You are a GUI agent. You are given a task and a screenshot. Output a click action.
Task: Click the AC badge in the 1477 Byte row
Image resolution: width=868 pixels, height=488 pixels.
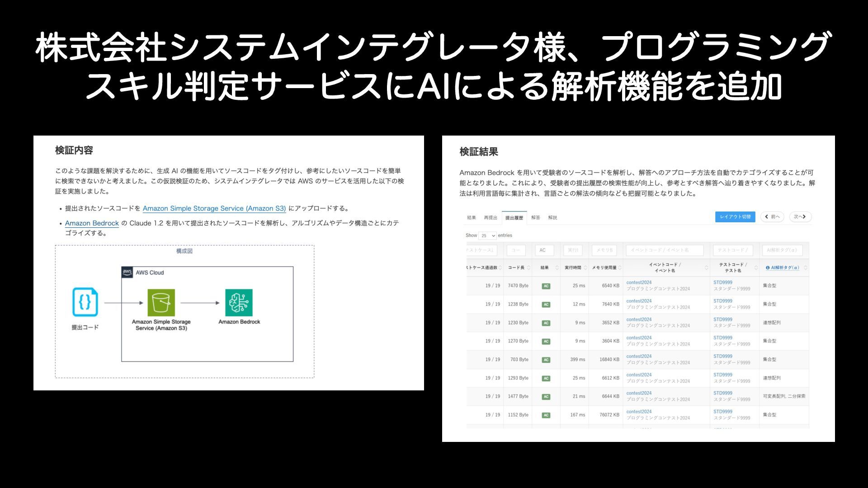click(x=546, y=397)
